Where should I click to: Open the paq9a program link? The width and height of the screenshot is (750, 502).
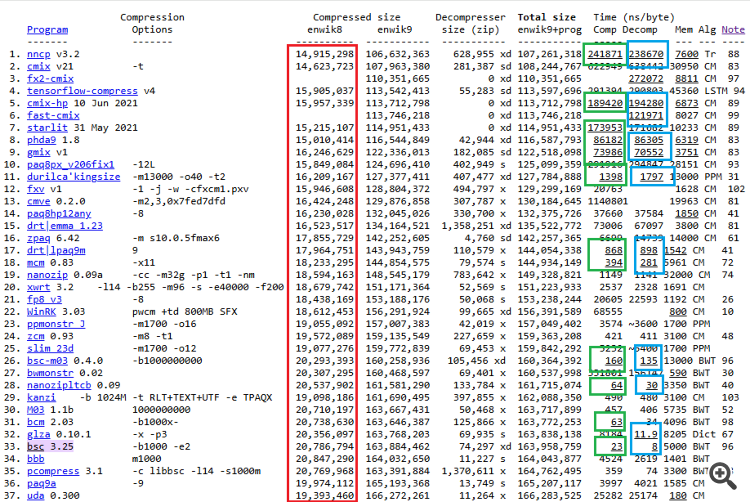pos(41,483)
